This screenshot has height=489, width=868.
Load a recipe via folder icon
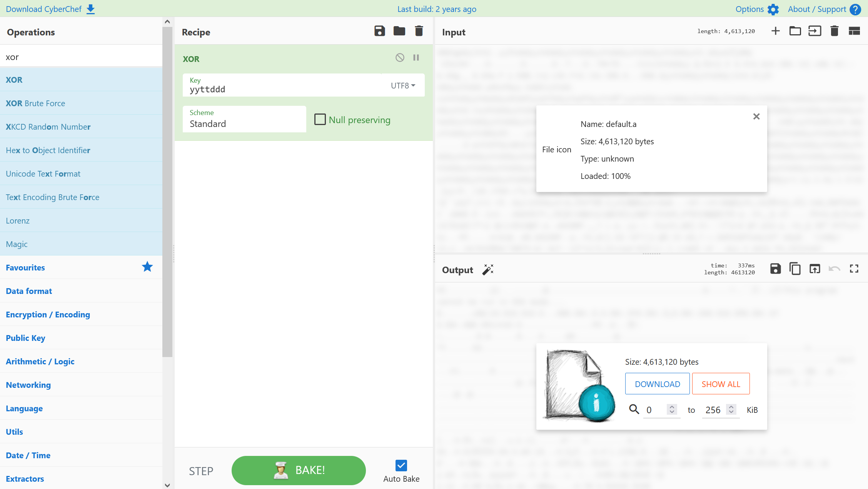point(399,31)
